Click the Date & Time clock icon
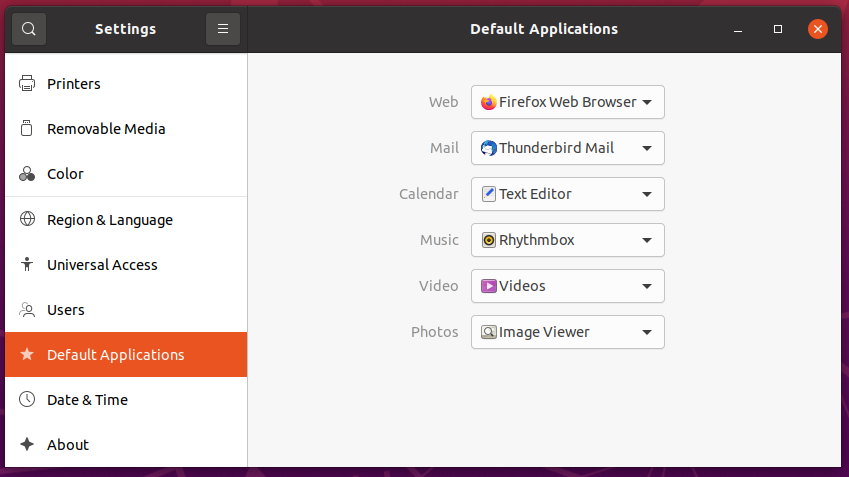This screenshot has height=477, width=849. click(27, 400)
